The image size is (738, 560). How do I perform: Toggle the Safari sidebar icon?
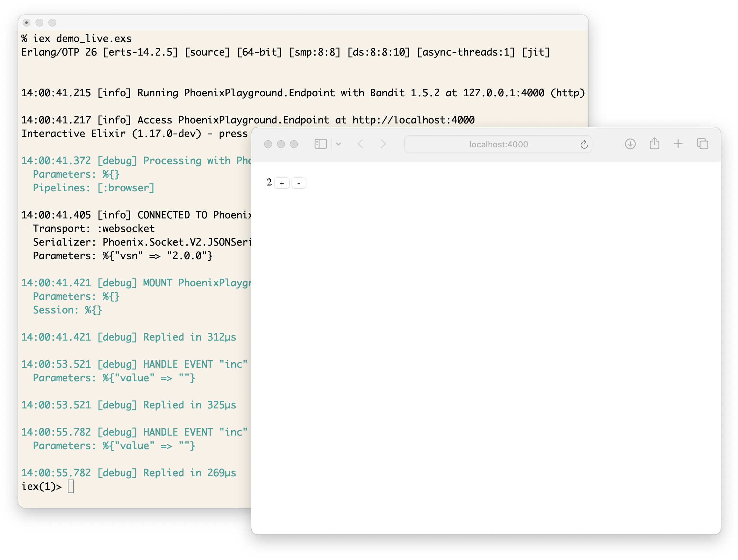point(321,144)
